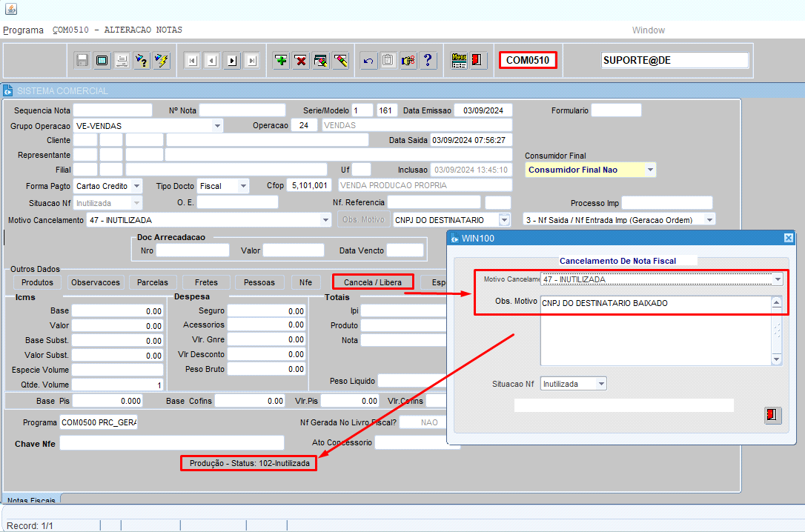The width and height of the screenshot is (805, 532).
Task: Open help with the question mark icon
Action: [x=427, y=61]
